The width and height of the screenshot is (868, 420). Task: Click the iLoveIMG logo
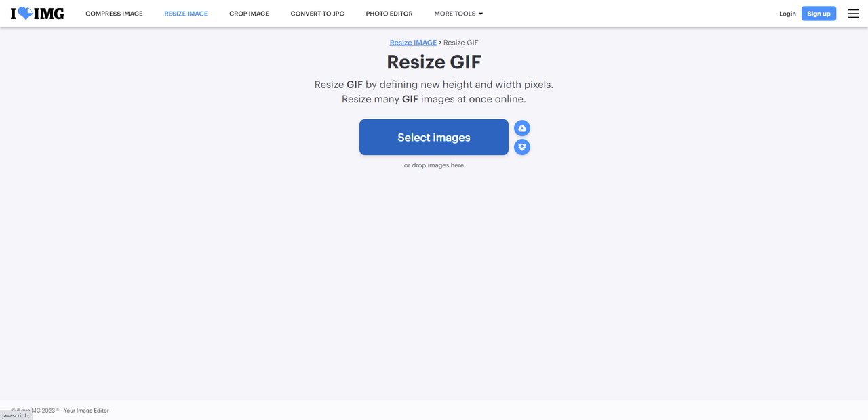coord(37,14)
